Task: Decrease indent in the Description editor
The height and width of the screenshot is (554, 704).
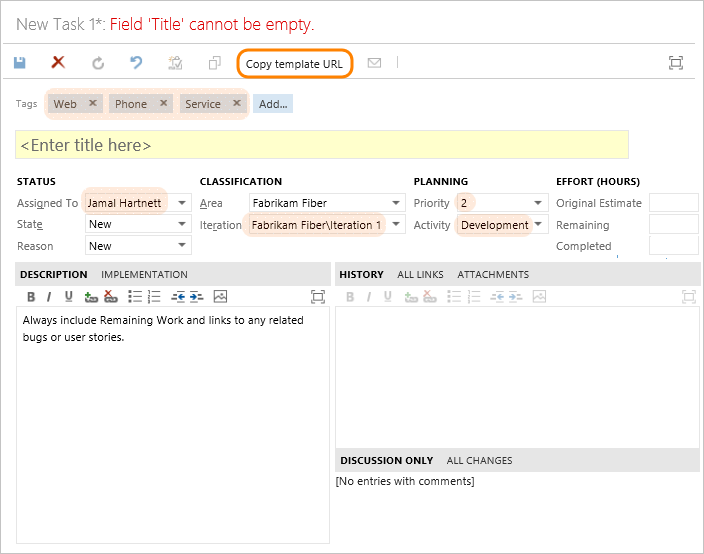Action: point(178,297)
